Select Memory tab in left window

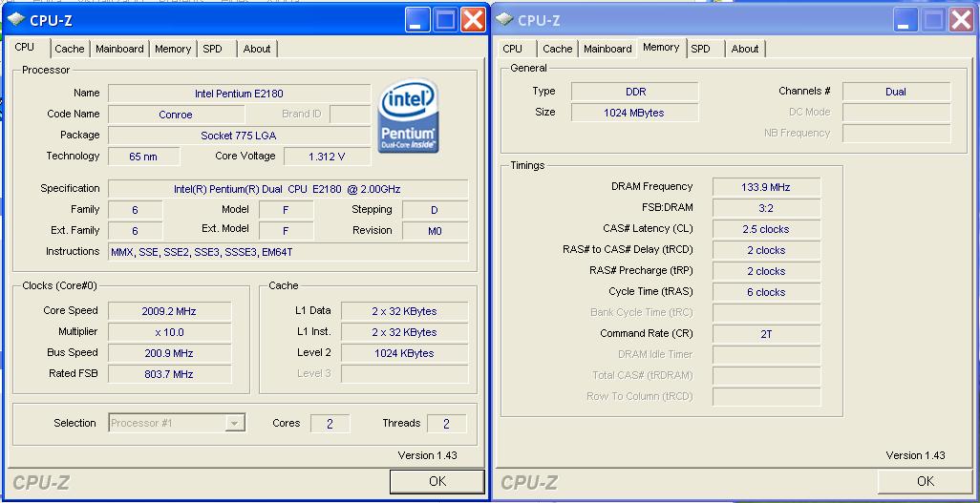pos(173,49)
